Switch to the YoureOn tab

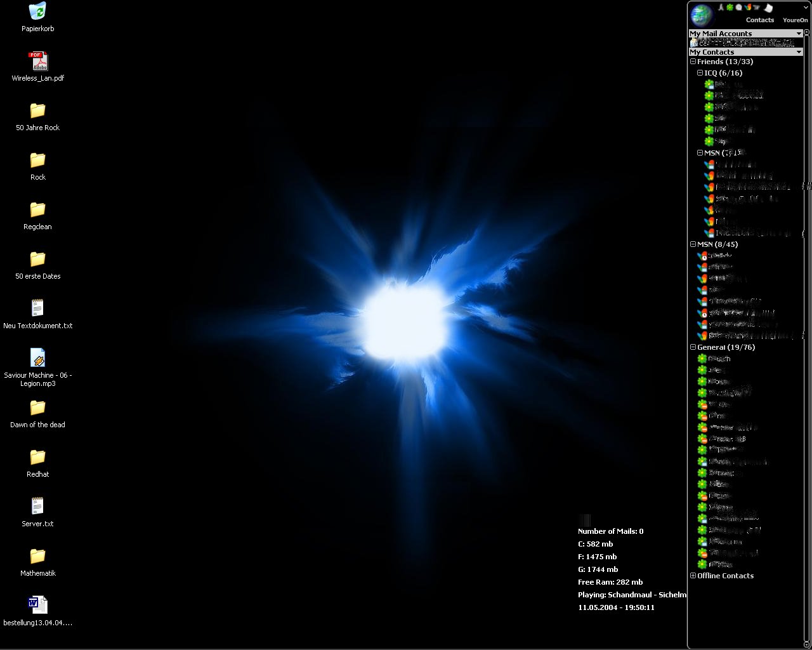(x=795, y=20)
